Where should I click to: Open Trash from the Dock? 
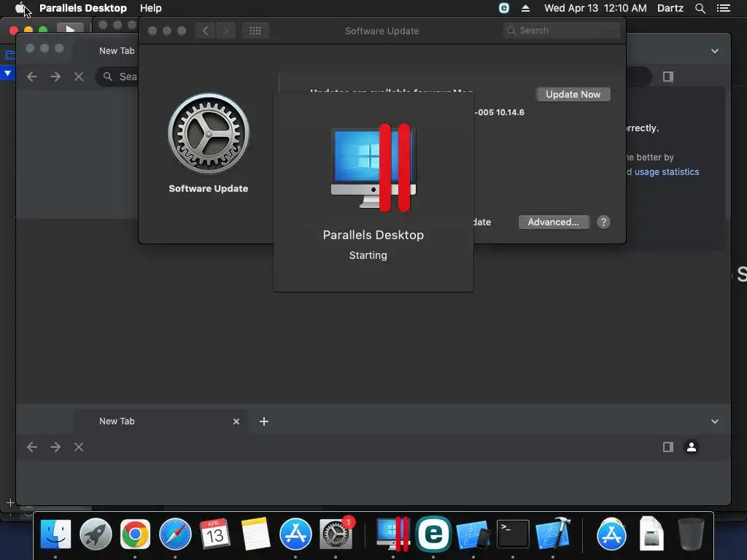(x=691, y=534)
